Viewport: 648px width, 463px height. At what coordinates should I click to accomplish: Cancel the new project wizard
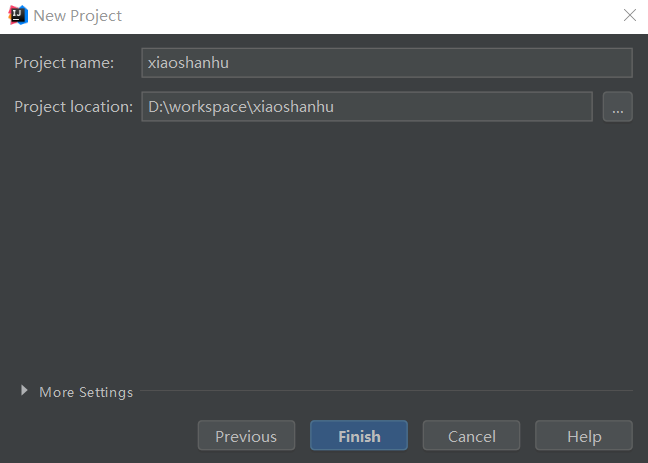point(471,436)
